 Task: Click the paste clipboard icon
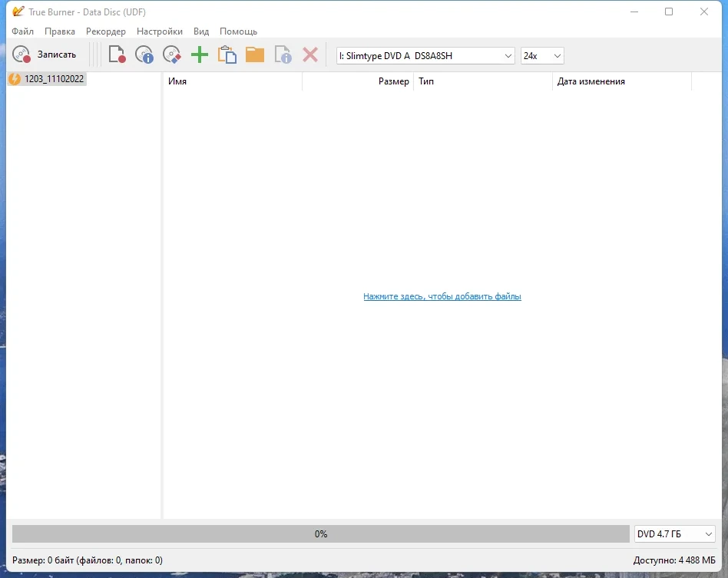227,54
